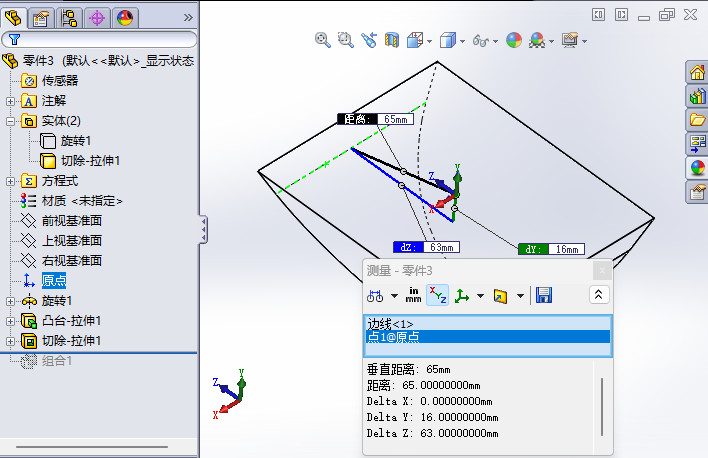Viewport: 708px width, 458px height.
Task: Open Appearances sphere tab in task pane
Action: 697,168
